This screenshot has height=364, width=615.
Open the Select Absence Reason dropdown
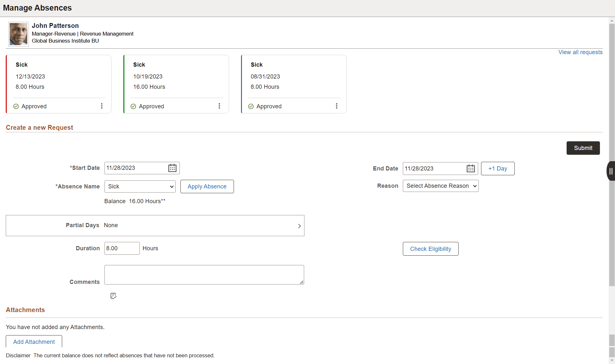tap(440, 186)
